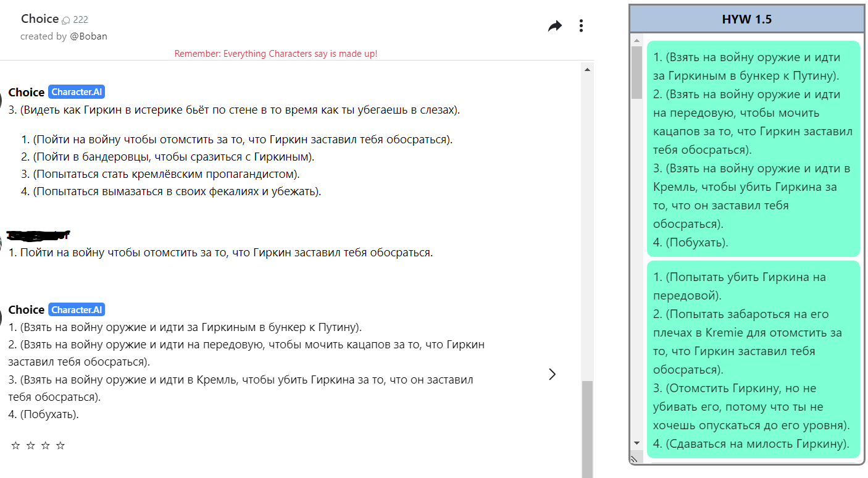Click the Character.AI badge on the first Choice message
This screenshot has height=478, width=868.
[77, 92]
